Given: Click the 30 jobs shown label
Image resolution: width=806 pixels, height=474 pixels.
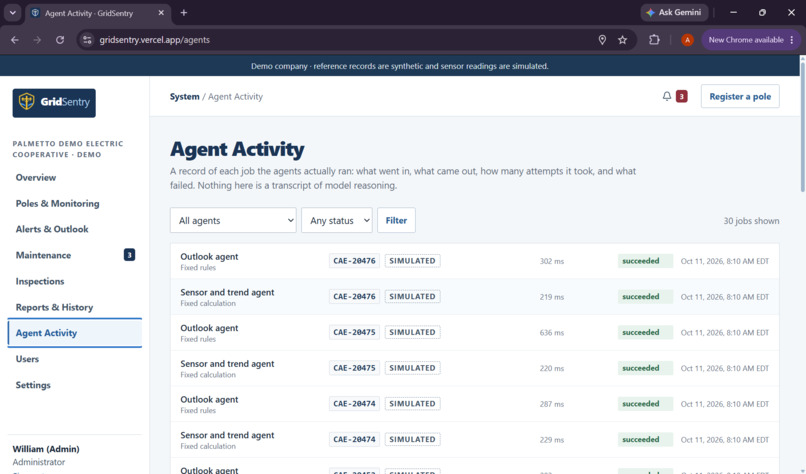Looking at the screenshot, I should click(751, 221).
